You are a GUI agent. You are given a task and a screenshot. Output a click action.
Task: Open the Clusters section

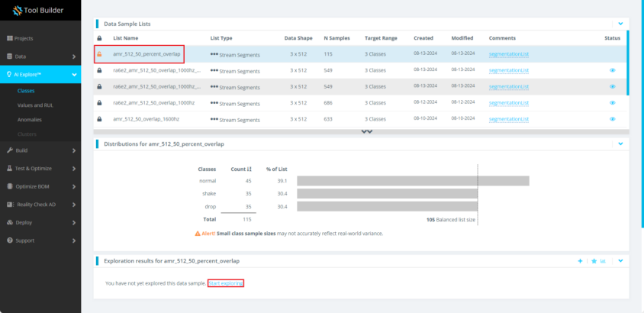(27, 134)
